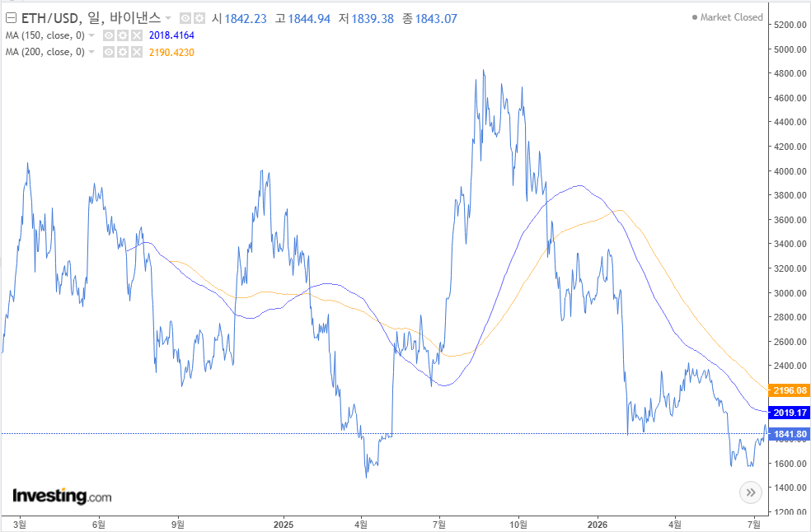The height and width of the screenshot is (532, 811).
Task: Click the MA 200 value 2190.4230
Action: pyautogui.click(x=171, y=52)
